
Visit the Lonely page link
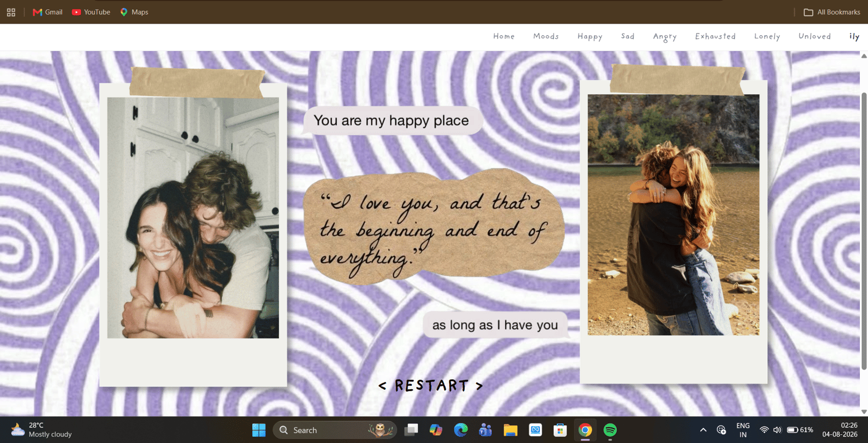(767, 36)
